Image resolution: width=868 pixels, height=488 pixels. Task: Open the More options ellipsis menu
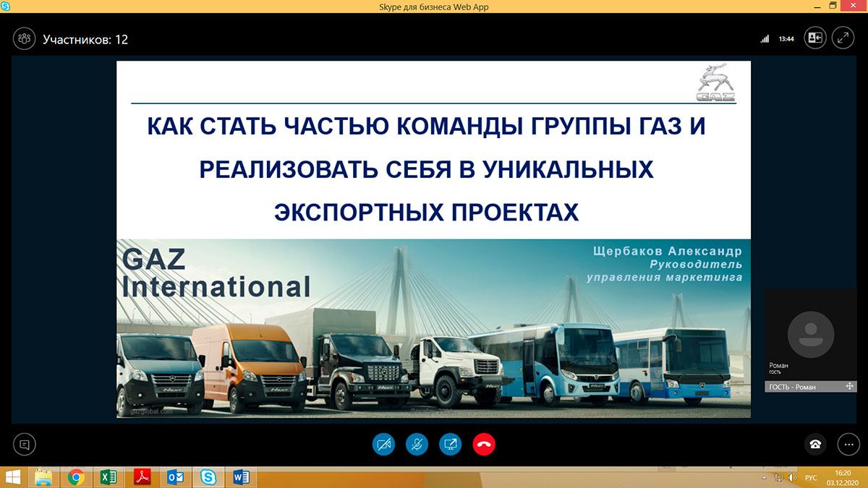point(848,444)
